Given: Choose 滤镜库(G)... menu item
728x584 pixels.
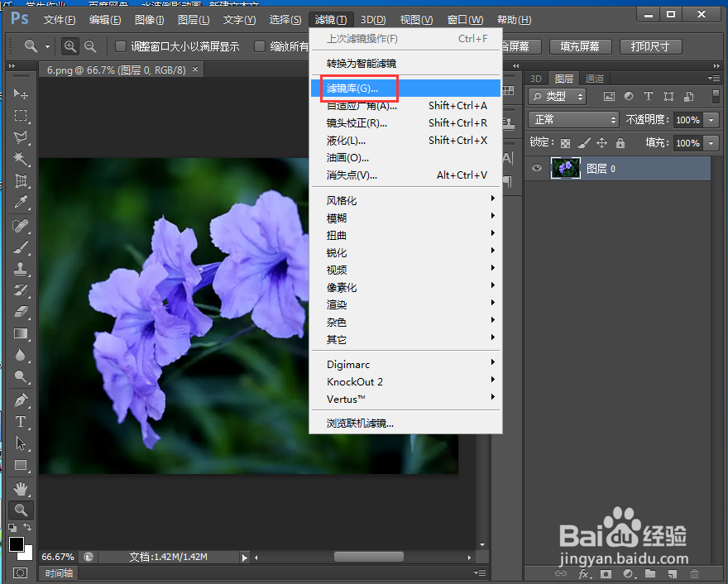Looking at the screenshot, I should pos(405,89).
